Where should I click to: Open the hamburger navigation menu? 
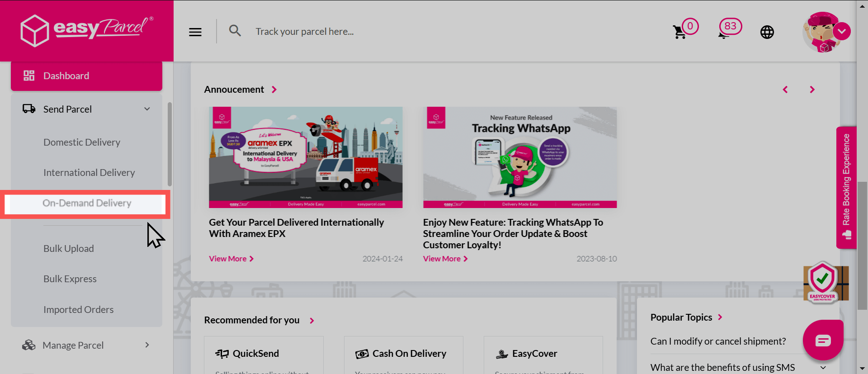pyautogui.click(x=195, y=32)
